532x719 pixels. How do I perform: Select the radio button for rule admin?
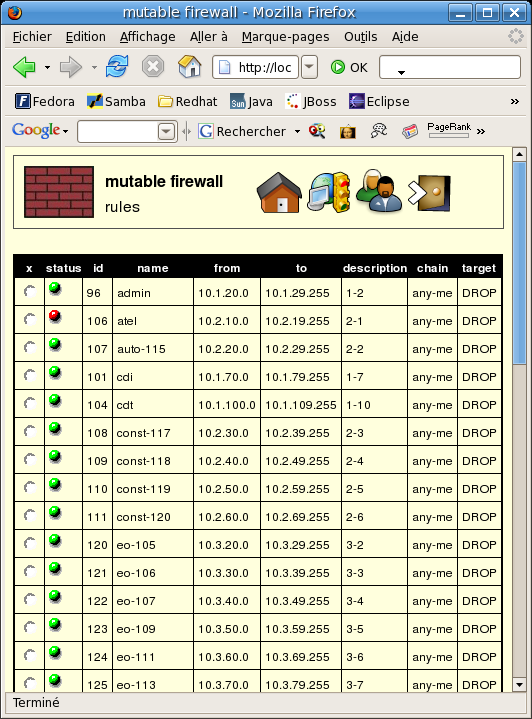point(30,292)
